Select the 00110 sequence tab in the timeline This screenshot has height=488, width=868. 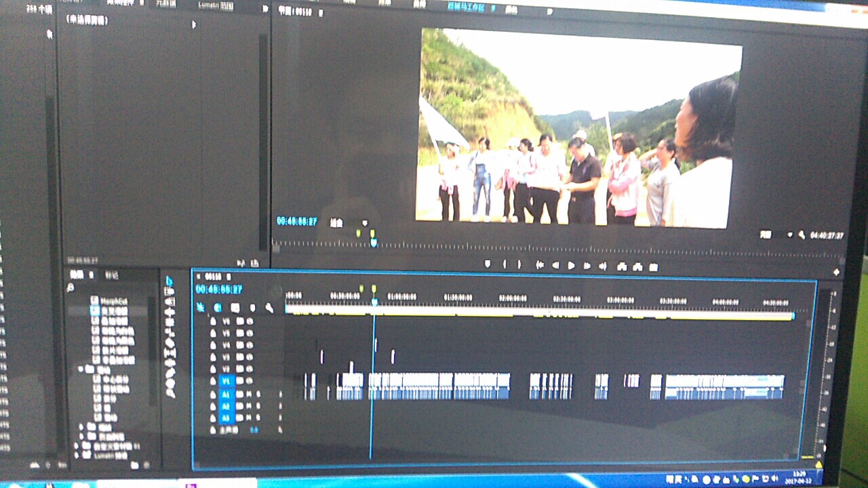click(x=214, y=277)
